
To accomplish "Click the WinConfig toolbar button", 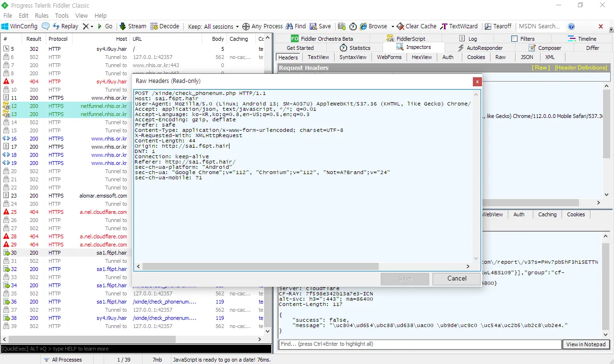I will coord(19,26).
